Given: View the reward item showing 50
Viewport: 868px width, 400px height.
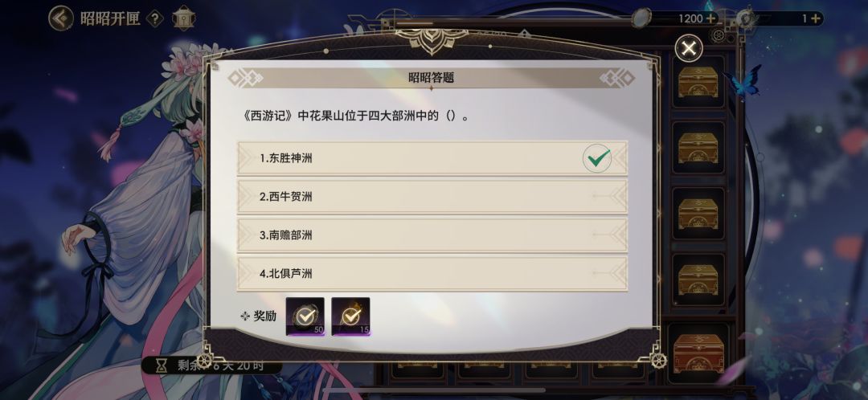Looking at the screenshot, I should (x=305, y=316).
